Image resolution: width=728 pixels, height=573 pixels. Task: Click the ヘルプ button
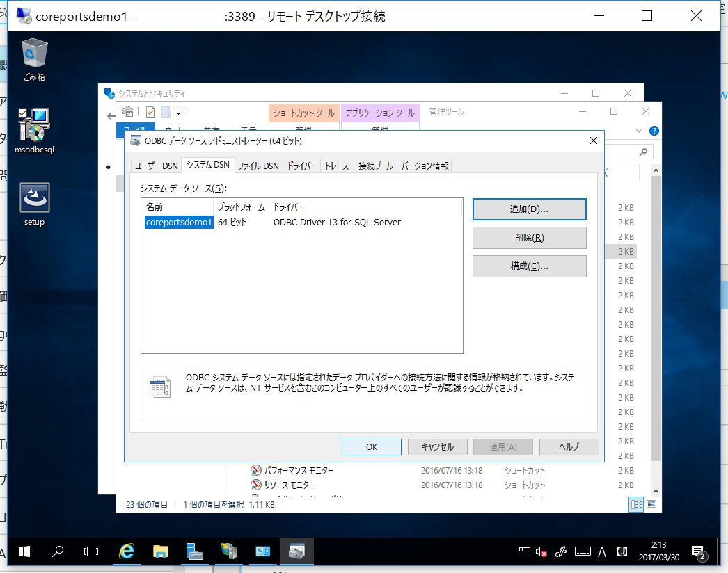point(569,447)
